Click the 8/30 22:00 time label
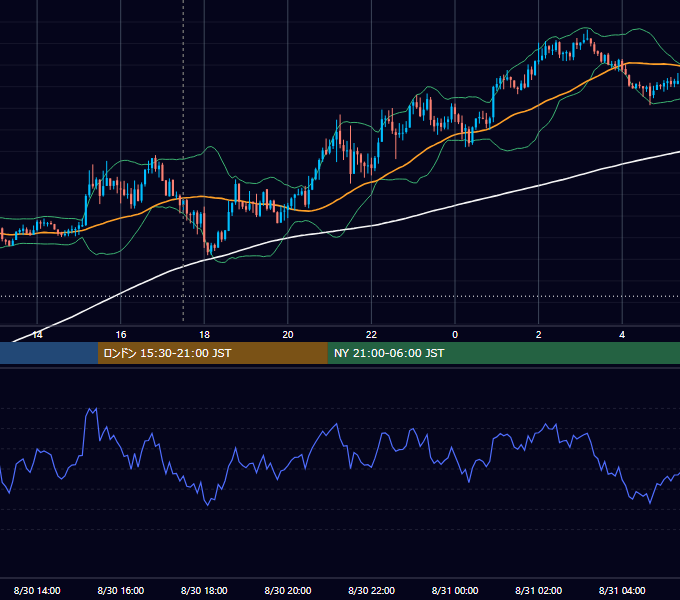680x600 pixels. click(x=372, y=590)
